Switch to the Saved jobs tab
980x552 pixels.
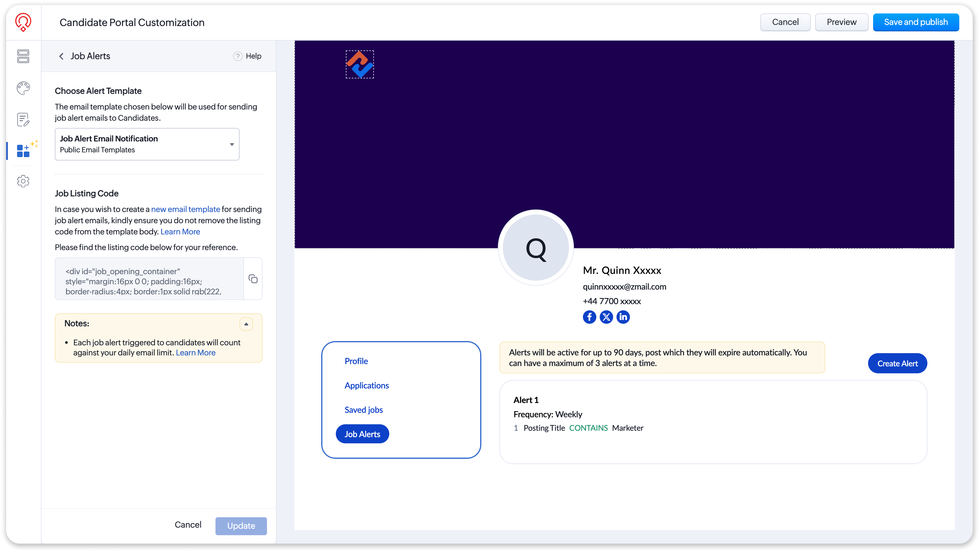pos(363,410)
